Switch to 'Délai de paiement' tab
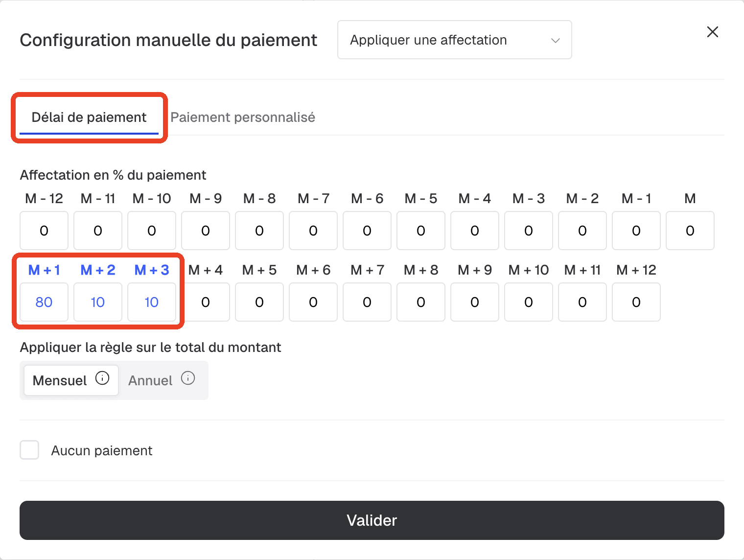The width and height of the screenshot is (744, 560). (89, 117)
